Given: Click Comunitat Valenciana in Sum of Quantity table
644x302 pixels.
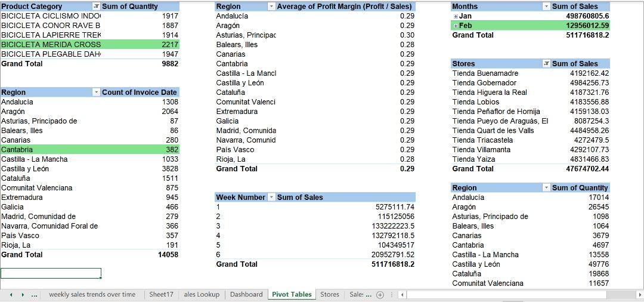Looking at the screenshot, I should tap(501, 283).
